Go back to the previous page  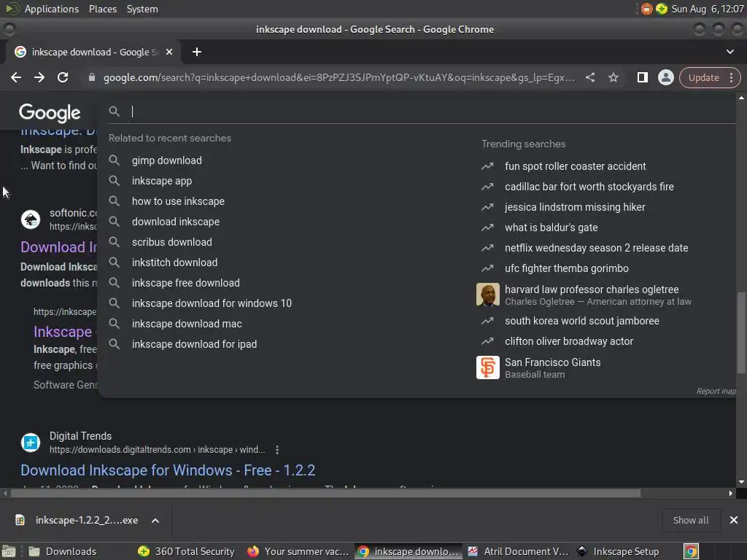tap(16, 77)
